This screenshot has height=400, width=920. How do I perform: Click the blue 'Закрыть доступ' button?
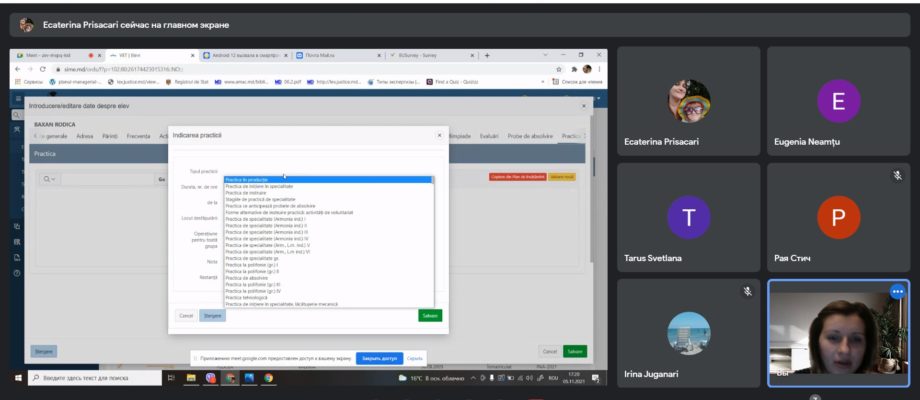point(379,358)
